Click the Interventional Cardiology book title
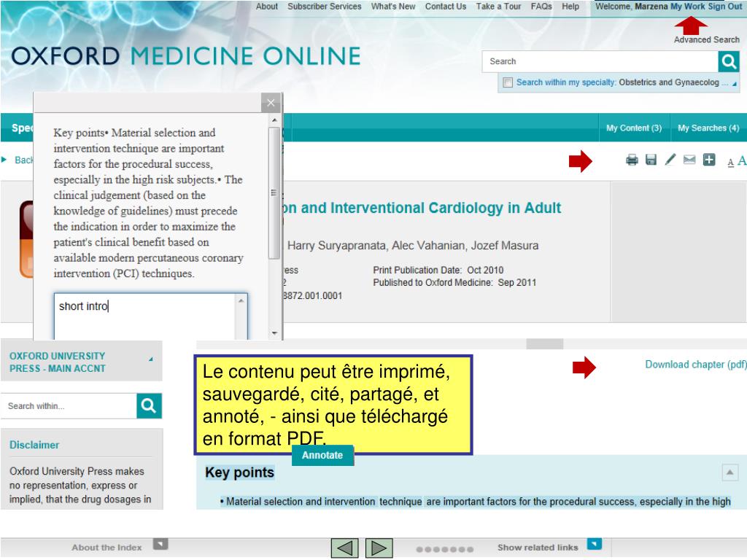Viewport: 747px width, 560px height. tap(422, 208)
